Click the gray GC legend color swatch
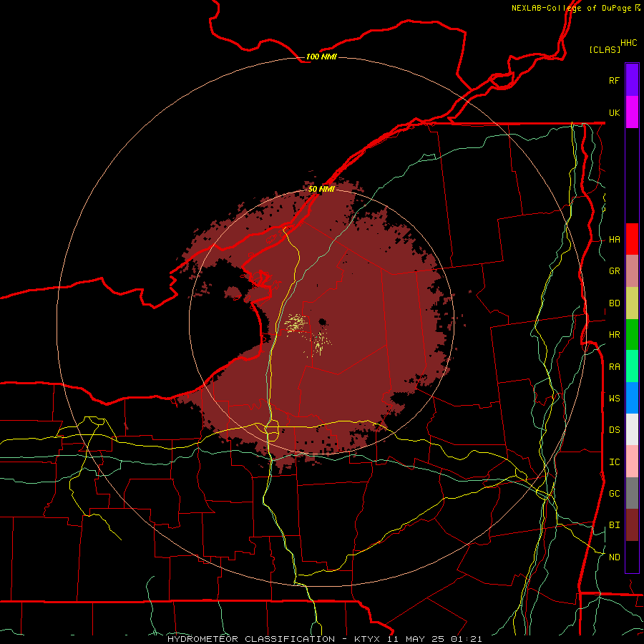Screen dimensions: 644x644 click(632, 493)
